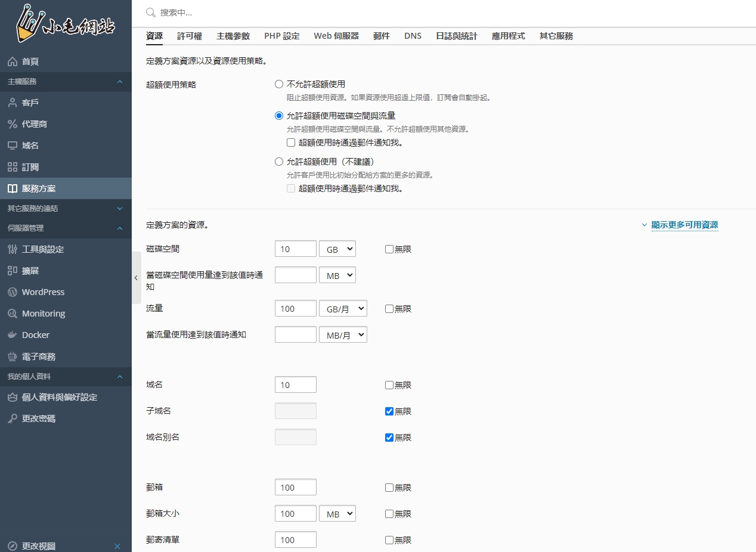Image resolution: width=756 pixels, height=552 pixels.
Task: Open Domains via the monitor icon
Action: (13, 146)
